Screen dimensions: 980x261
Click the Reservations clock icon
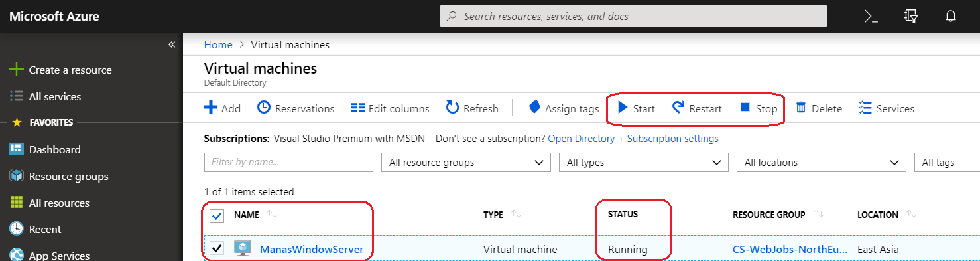264,108
